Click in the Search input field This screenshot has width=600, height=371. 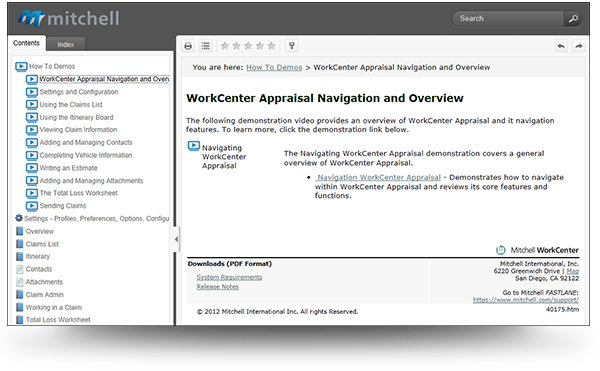tap(509, 18)
